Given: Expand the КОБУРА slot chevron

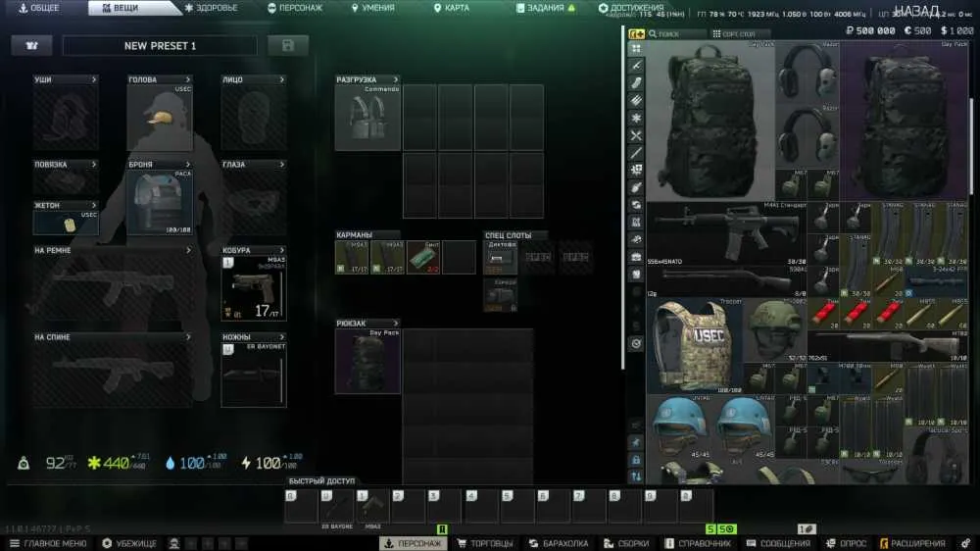Looking at the screenshot, I should (282, 250).
